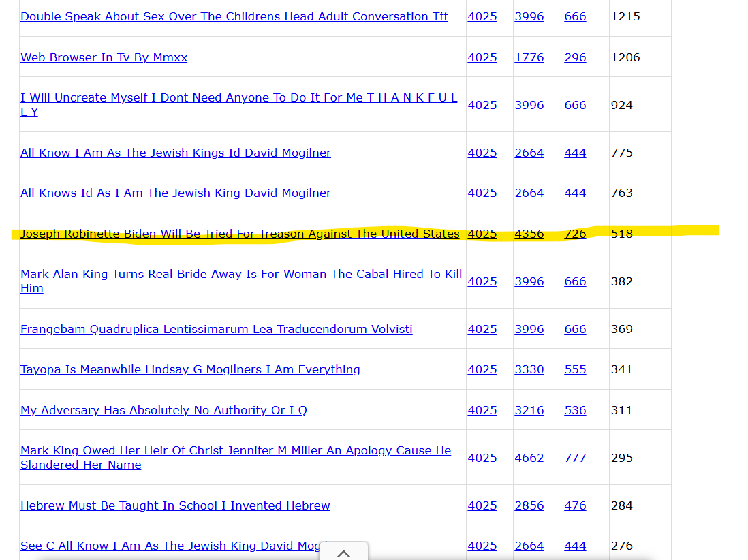Click 666 in the 'Frangebam Quadruplica' row
This screenshot has width=748, height=560.
[x=575, y=329]
